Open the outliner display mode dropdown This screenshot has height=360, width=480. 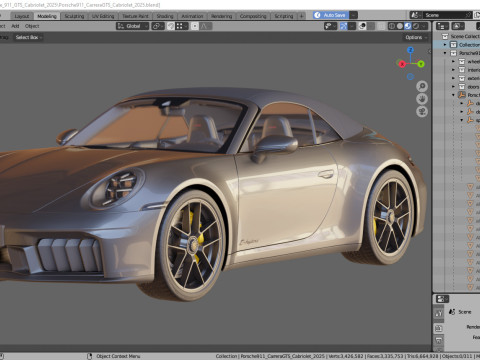[458, 26]
